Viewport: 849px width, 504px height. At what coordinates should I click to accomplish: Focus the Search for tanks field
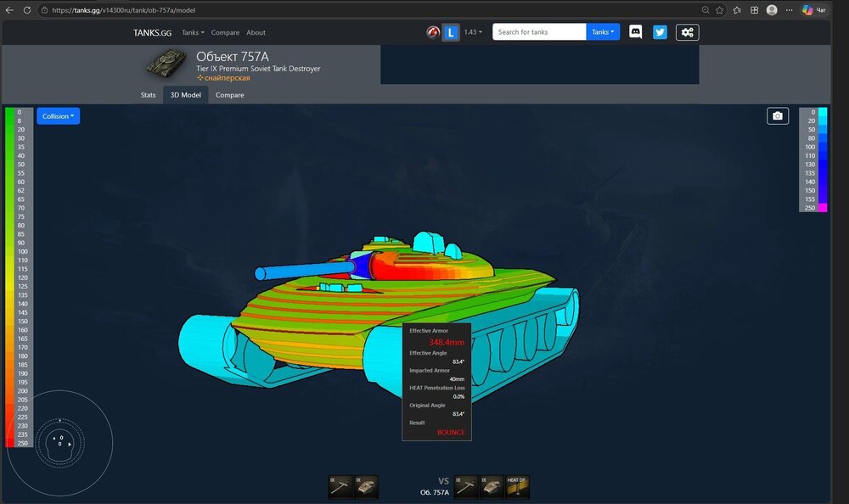(x=539, y=32)
